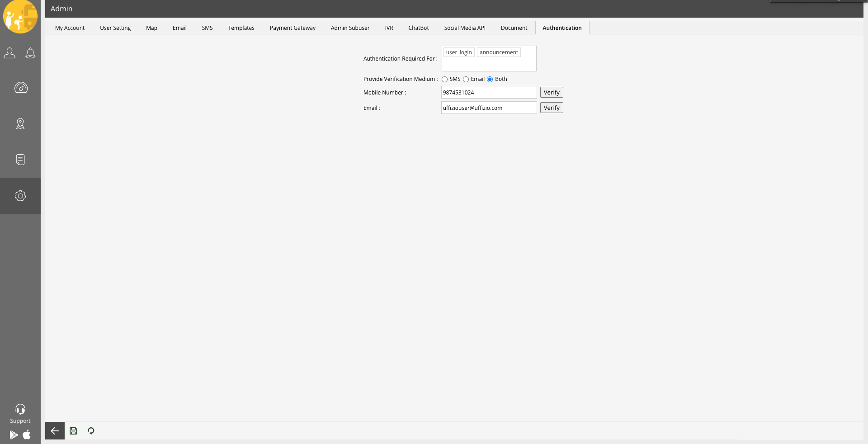Open the Google Play store icon

14,435
